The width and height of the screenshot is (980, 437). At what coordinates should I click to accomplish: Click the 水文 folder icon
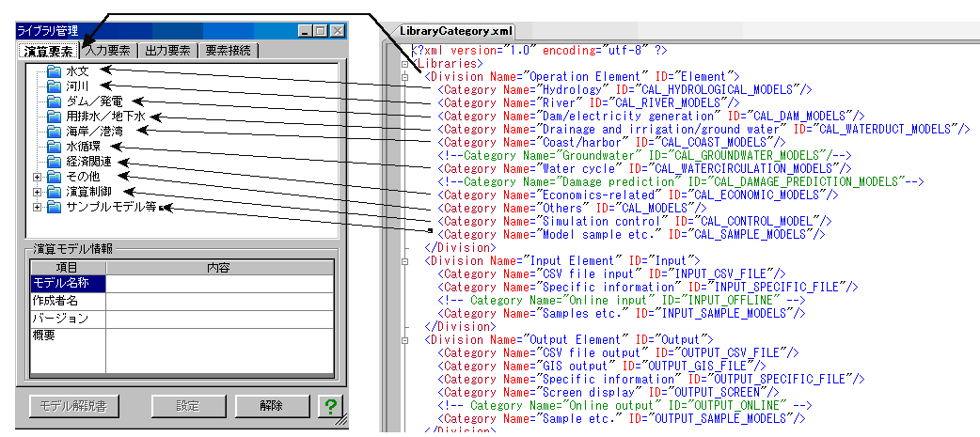(x=54, y=71)
